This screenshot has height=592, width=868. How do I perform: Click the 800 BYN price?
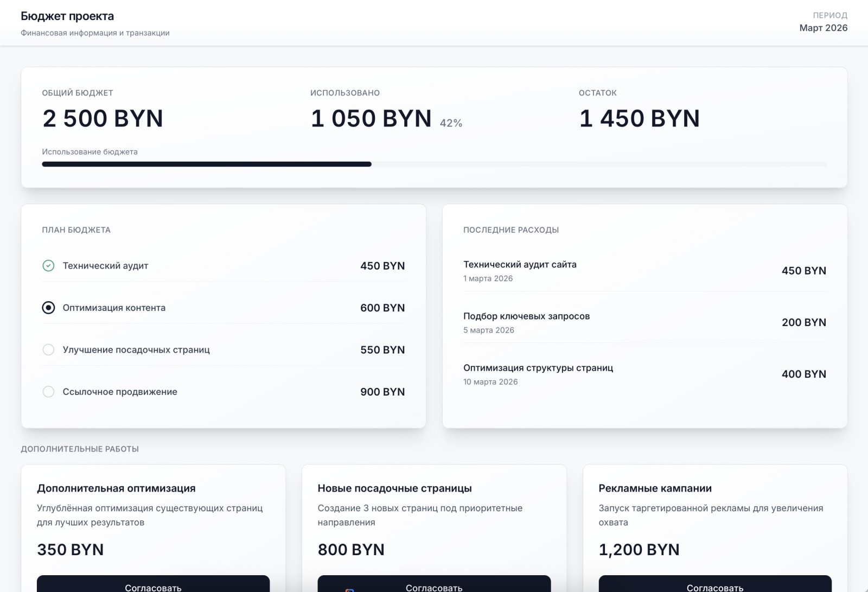click(351, 550)
